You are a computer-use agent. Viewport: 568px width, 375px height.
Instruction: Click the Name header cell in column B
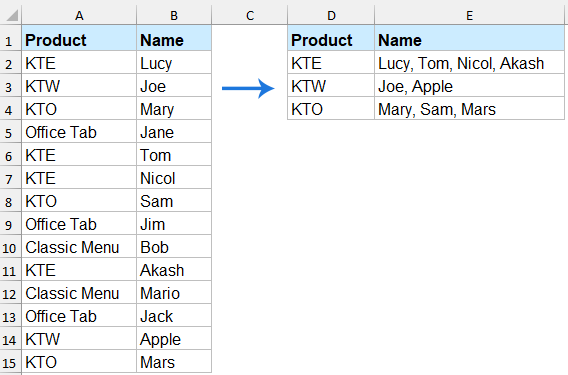click(x=174, y=40)
